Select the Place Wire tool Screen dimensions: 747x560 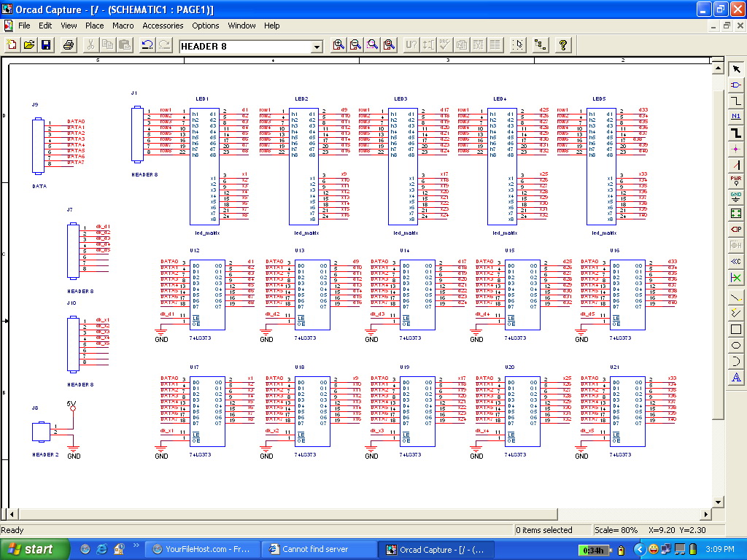pyautogui.click(x=736, y=101)
